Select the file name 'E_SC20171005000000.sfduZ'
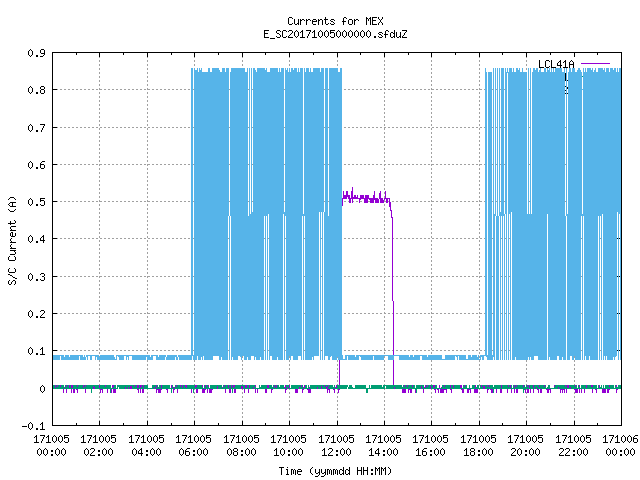Viewport: 640px width, 480px height. pos(335,34)
